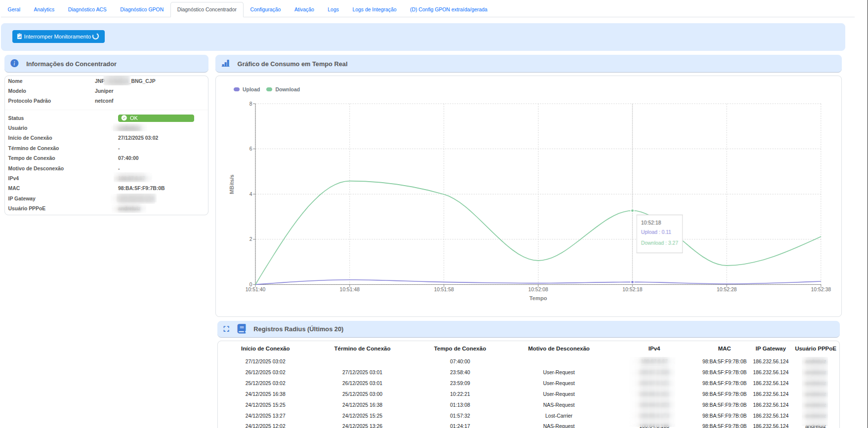Open the Diagnóstico ACS tab
Image resolution: width=868 pixels, height=428 pixels.
[87, 9]
